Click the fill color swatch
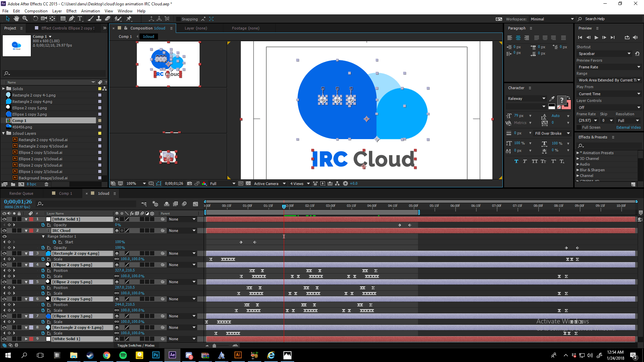Viewport: 644px width, 362px height. click(561, 100)
